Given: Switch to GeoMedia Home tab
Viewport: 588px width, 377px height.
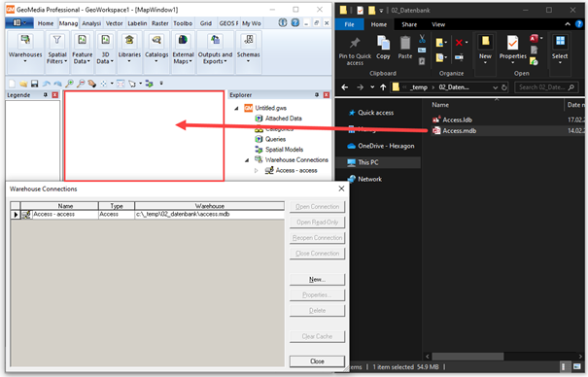Looking at the screenshot, I should 46,23.
